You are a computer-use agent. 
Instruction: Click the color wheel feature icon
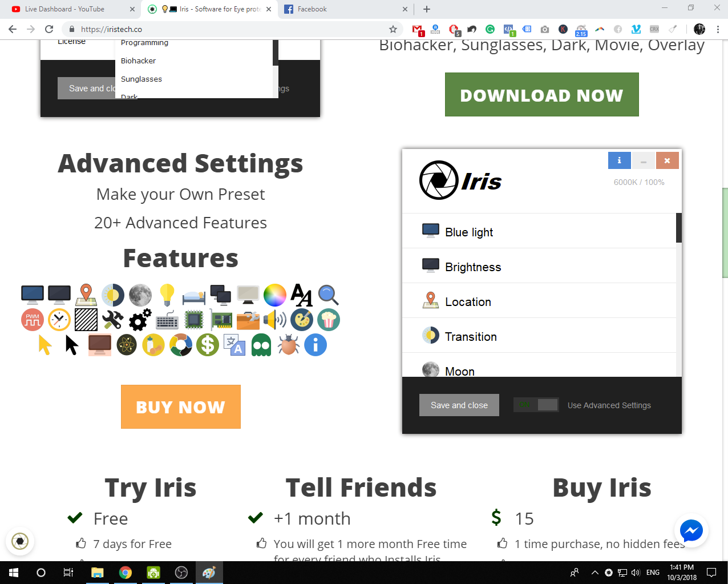274,295
